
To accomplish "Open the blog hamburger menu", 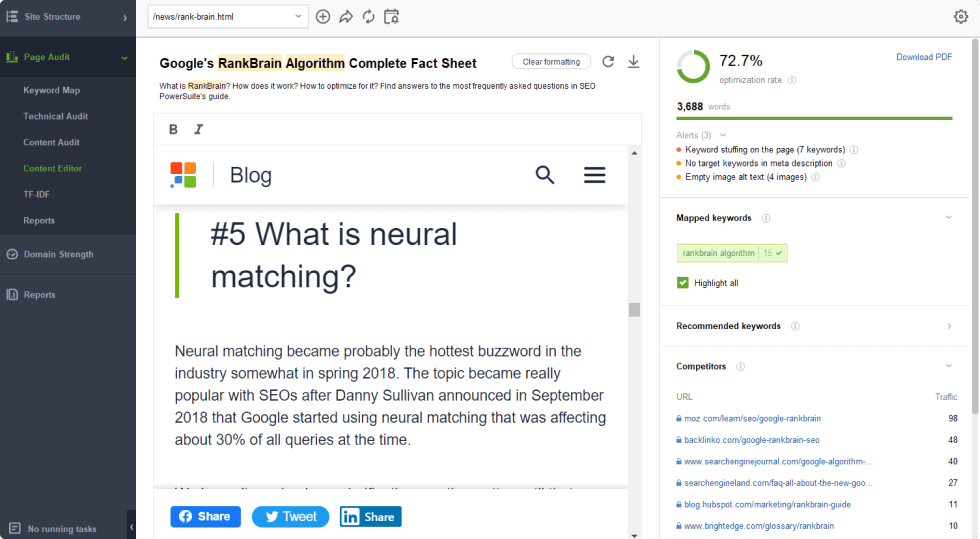I will point(594,174).
